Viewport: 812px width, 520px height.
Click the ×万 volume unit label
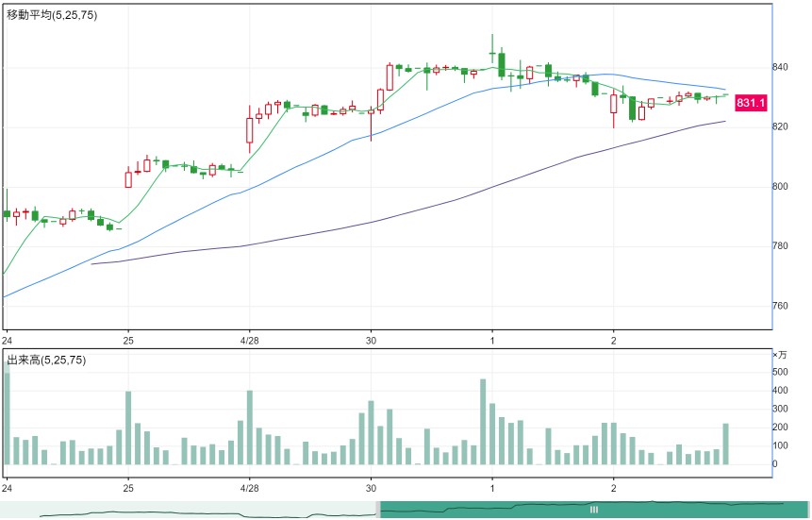[779, 355]
